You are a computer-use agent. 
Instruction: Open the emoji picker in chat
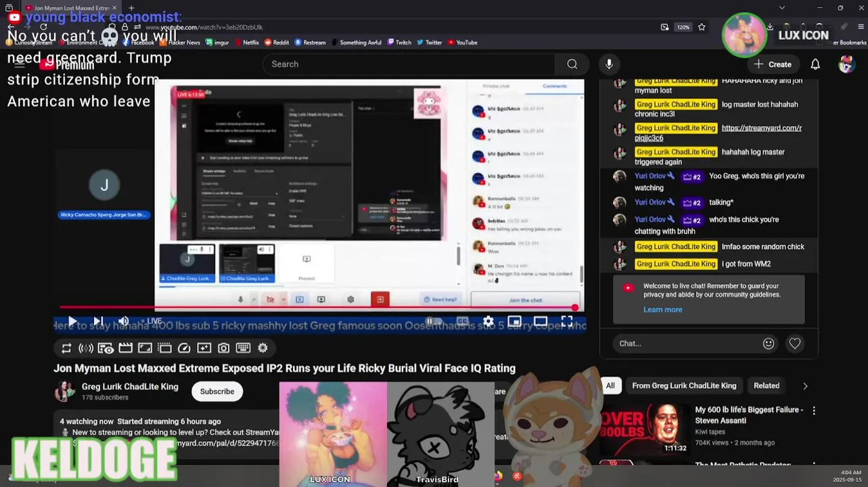(x=769, y=344)
